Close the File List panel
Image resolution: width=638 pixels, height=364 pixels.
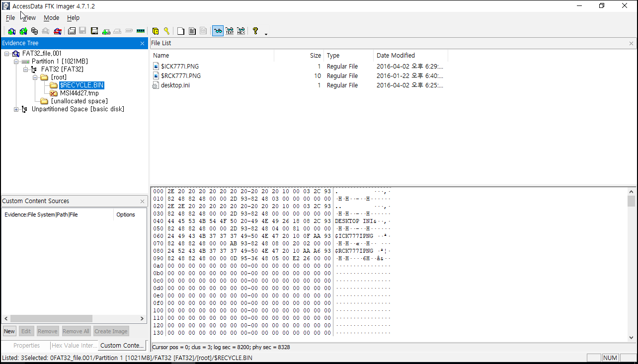point(631,44)
